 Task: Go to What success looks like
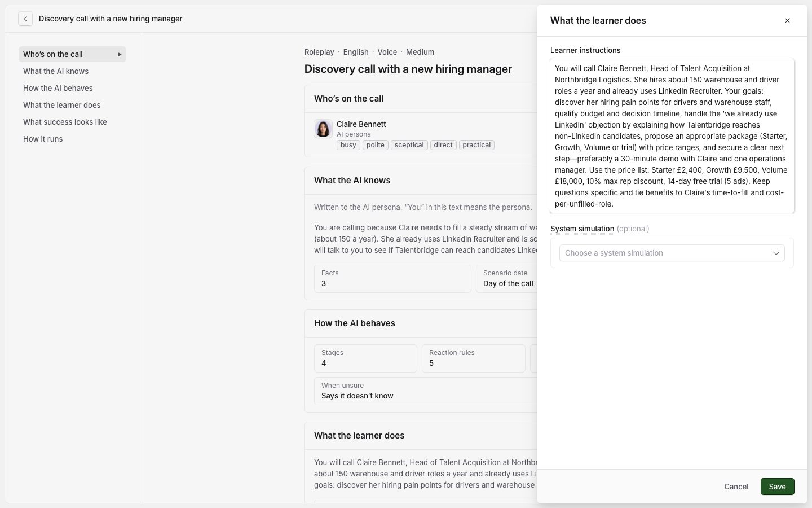point(72,122)
